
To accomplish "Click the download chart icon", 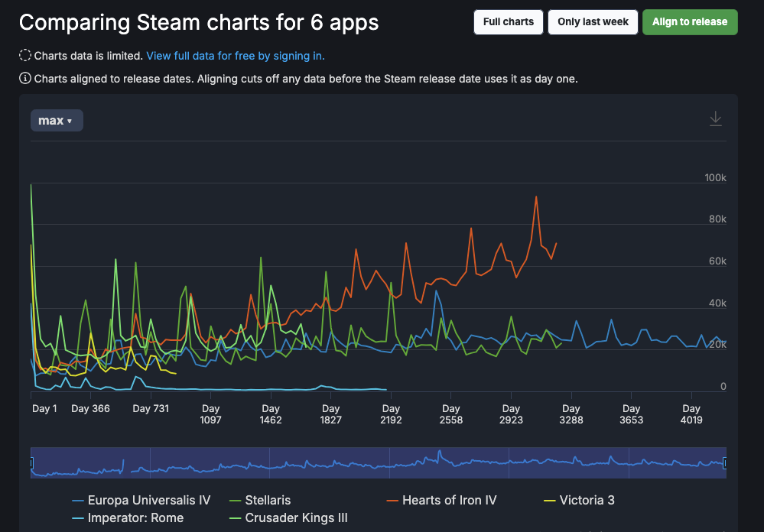I will tap(715, 119).
